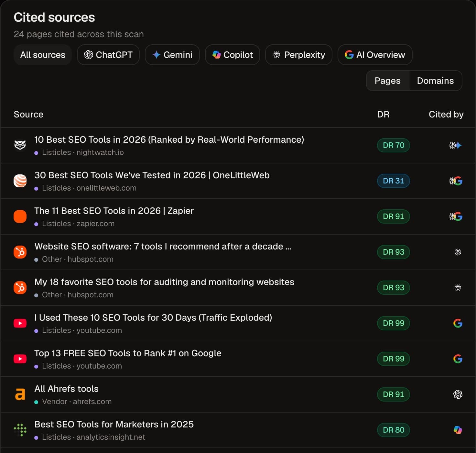Sort by the DR column header
476x453 pixels.
pos(383,114)
